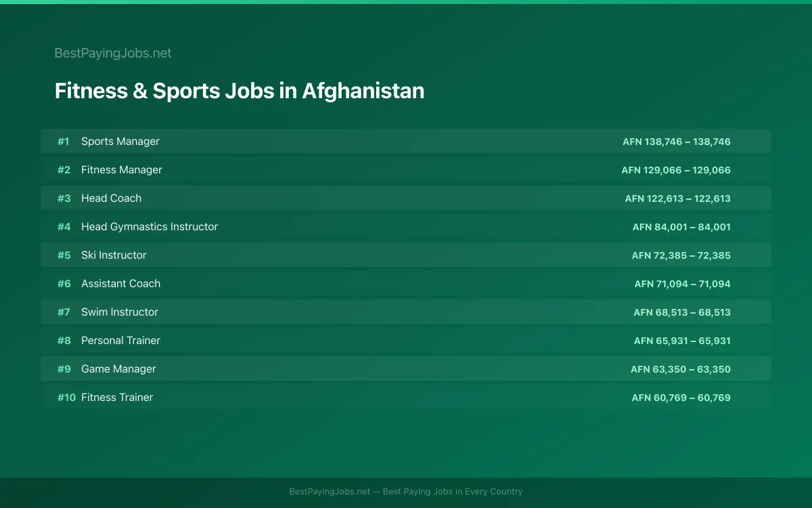Click the salary AFN 68,513 – 68,513
812x508 pixels.
[682, 312]
